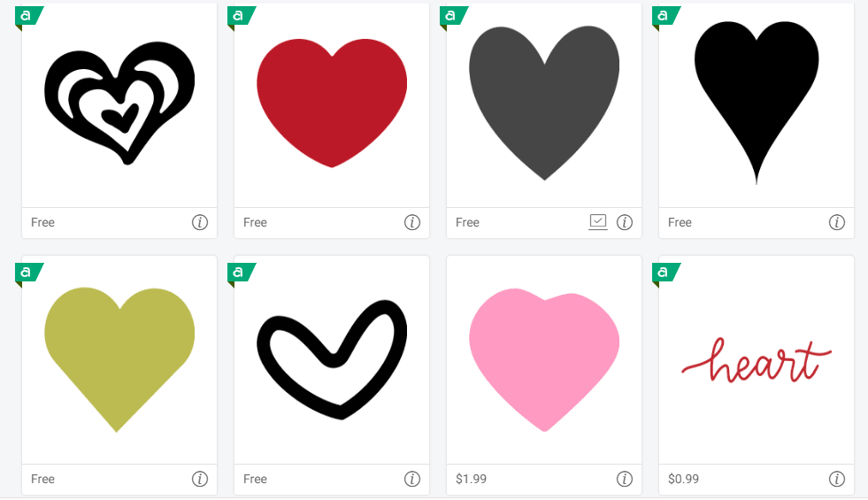The width and height of the screenshot is (868, 500).
Task: Open info for the red heart
Action: (411, 223)
